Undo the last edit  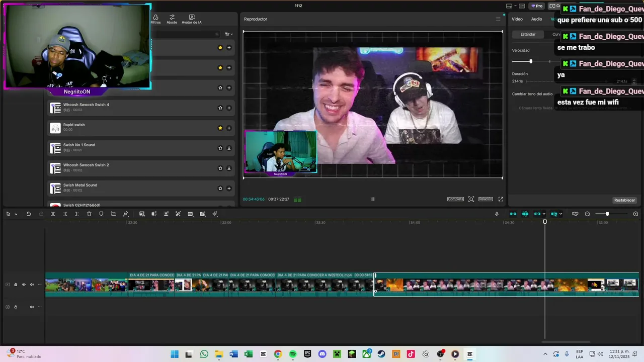(29, 214)
